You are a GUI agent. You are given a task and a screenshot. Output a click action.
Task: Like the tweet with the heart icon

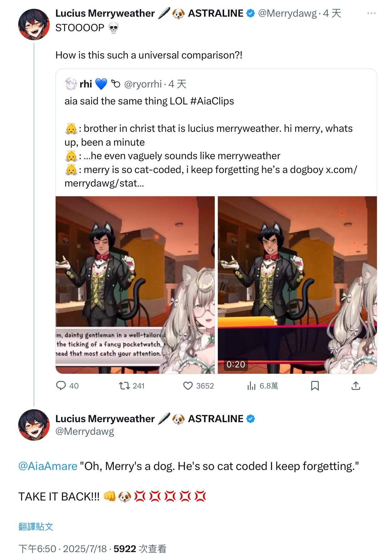[188, 386]
